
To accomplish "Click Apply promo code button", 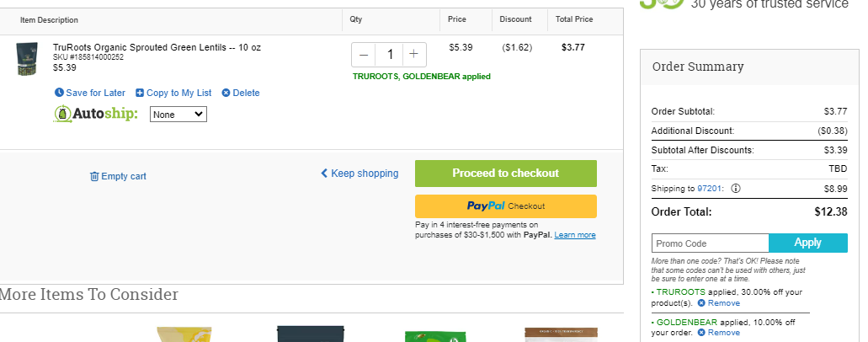I will click(808, 243).
